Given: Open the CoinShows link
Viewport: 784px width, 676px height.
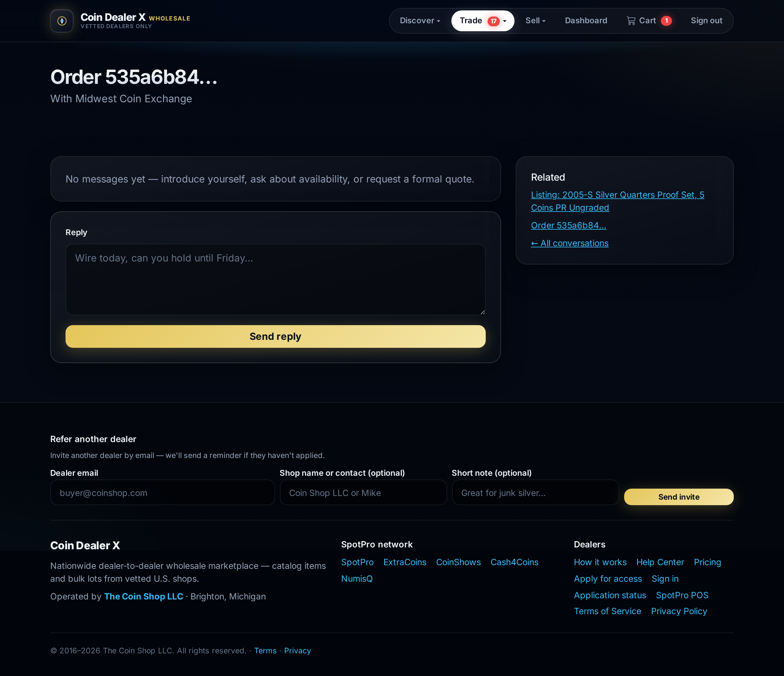Looking at the screenshot, I should 458,562.
